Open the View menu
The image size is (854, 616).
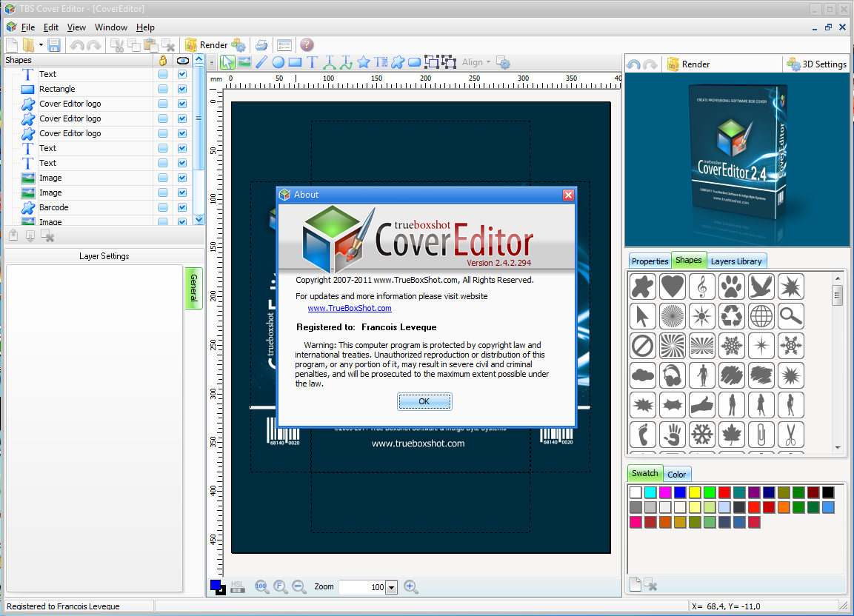[x=76, y=27]
